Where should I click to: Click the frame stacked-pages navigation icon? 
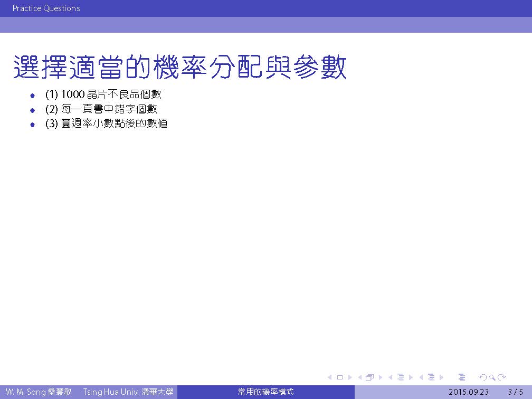pyautogui.click(x=370, y=377)
